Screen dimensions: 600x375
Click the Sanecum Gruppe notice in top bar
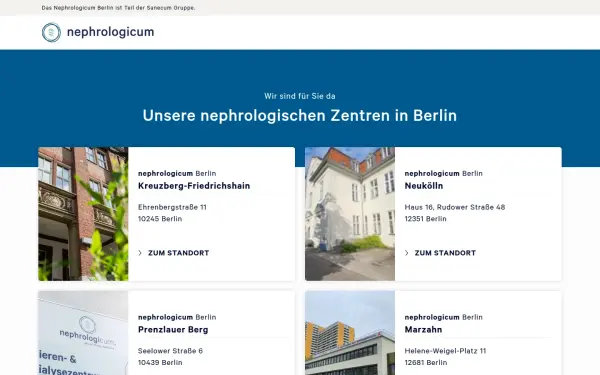(118, 8)
